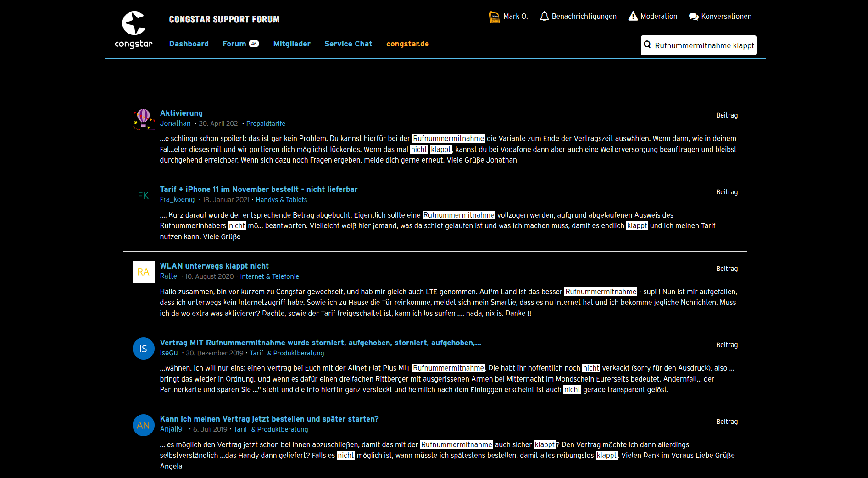Click date 18. Januar 2021

[x=226, y=200]
